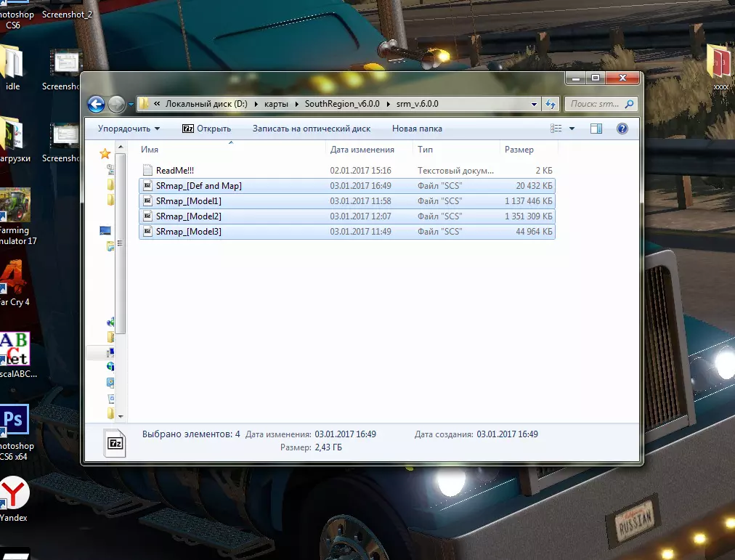Click the Открыть toolbar button
The width and height of the screenshot is (735, 560).
coord(206,129)
